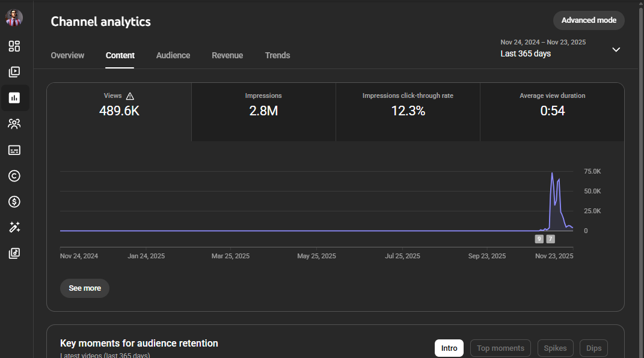Screen dimensions: 644x358
Task: Switch to the Audience tab
Action: coord(173,55)
